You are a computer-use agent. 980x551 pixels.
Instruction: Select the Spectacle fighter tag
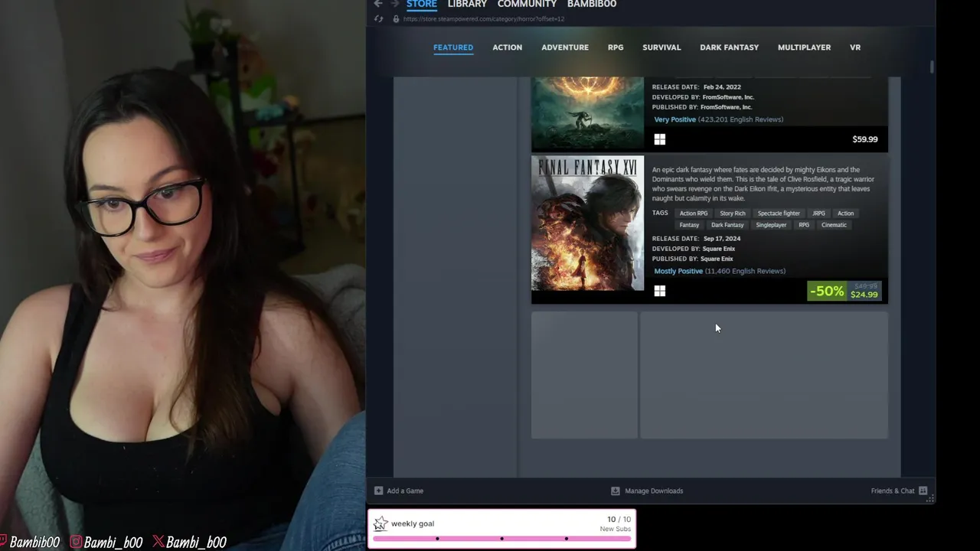click(x=779, y=214)
